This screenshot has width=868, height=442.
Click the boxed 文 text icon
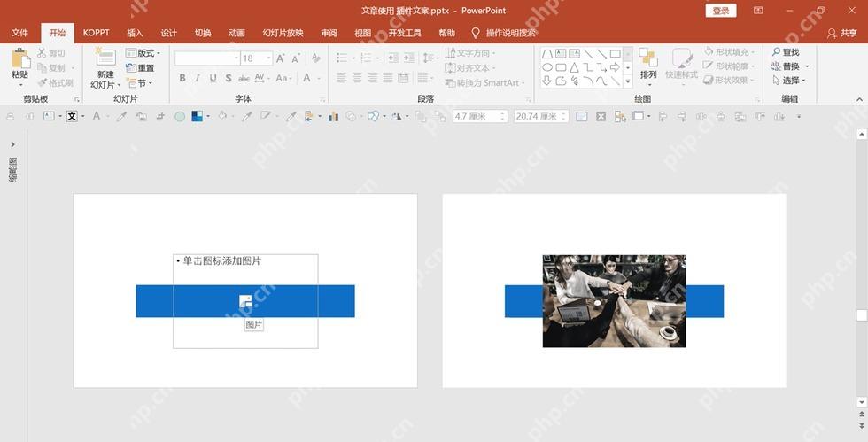[72, 116]
